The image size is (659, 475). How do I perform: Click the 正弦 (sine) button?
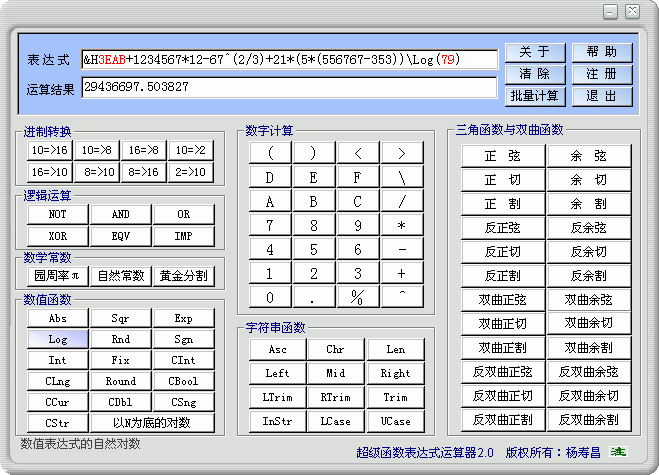click(503, 156)
